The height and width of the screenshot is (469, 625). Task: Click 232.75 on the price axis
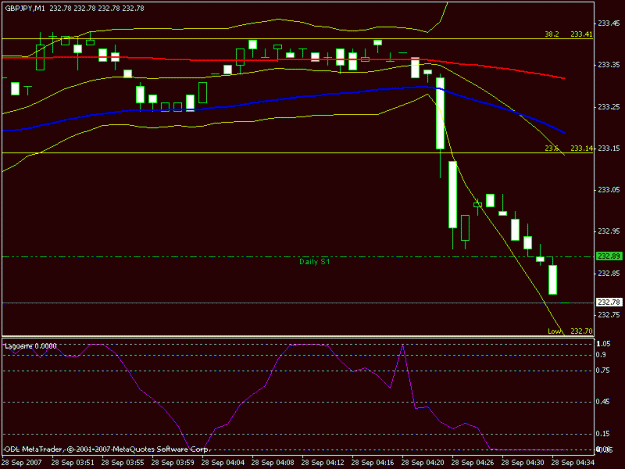click(609, 315)
